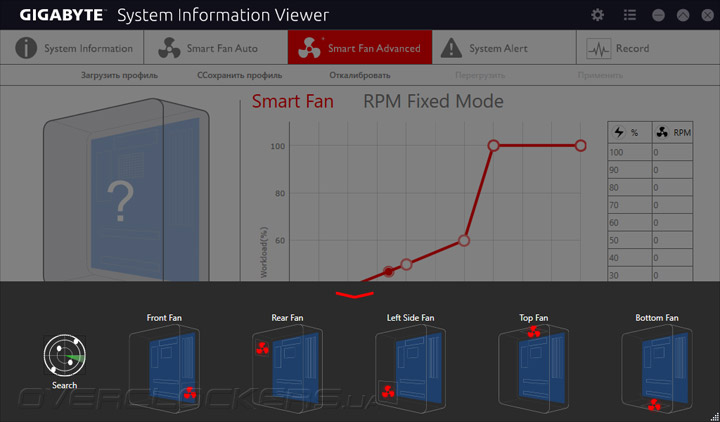
Task: Click the waveform icon on Record tab
Action: [x=599, y=48]
